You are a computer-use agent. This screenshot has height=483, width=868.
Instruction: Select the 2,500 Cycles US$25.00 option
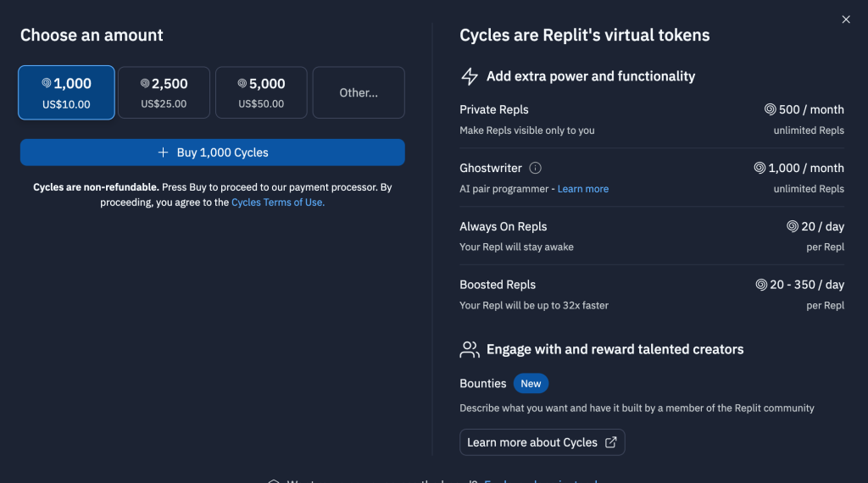pyautogui.click(x=164, y=92)
